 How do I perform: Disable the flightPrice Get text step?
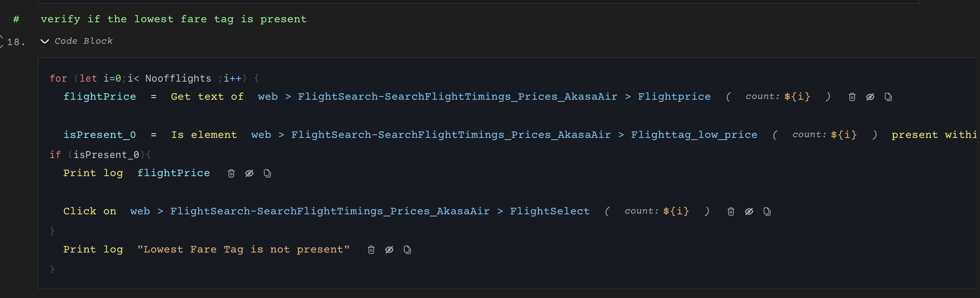(x=870, y=97)
